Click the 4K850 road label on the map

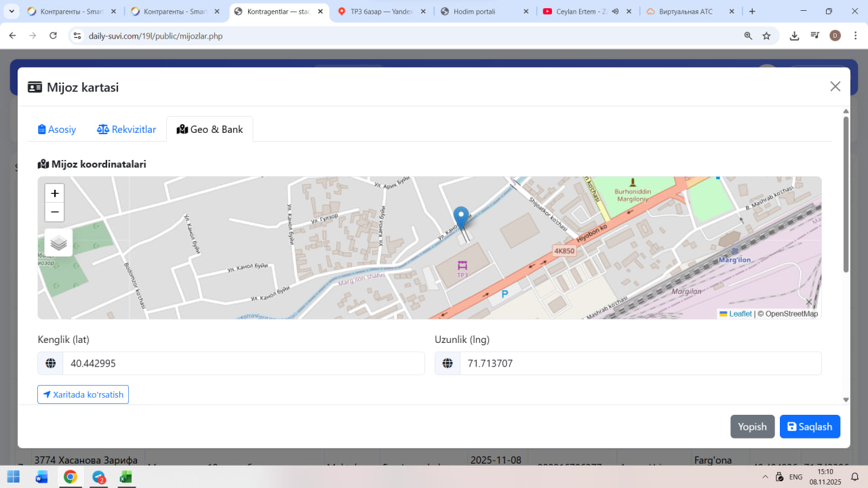[x=564, y=250]
